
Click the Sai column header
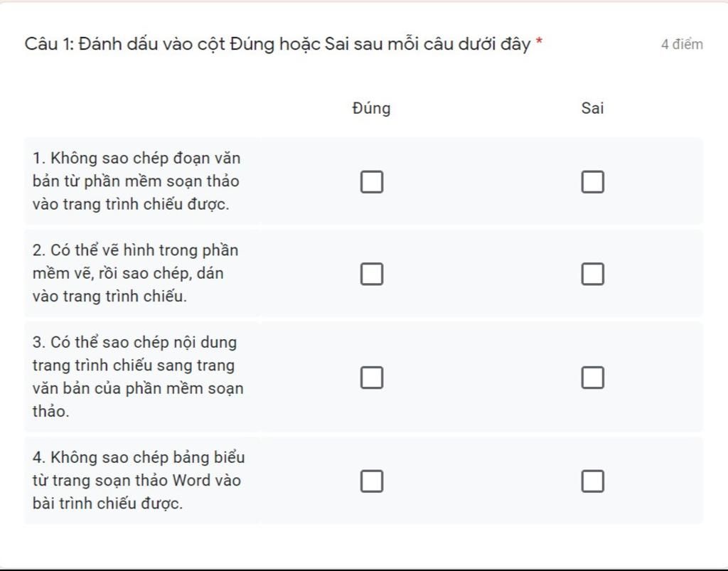click(x=592, y=108)
